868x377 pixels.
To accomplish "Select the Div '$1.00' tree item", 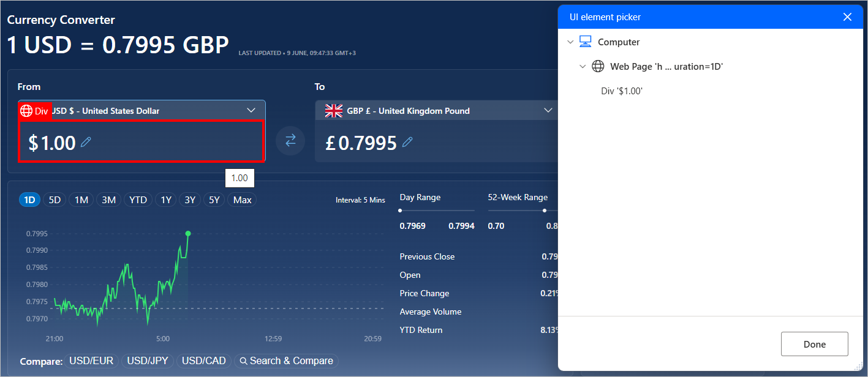I will [622, 91].
